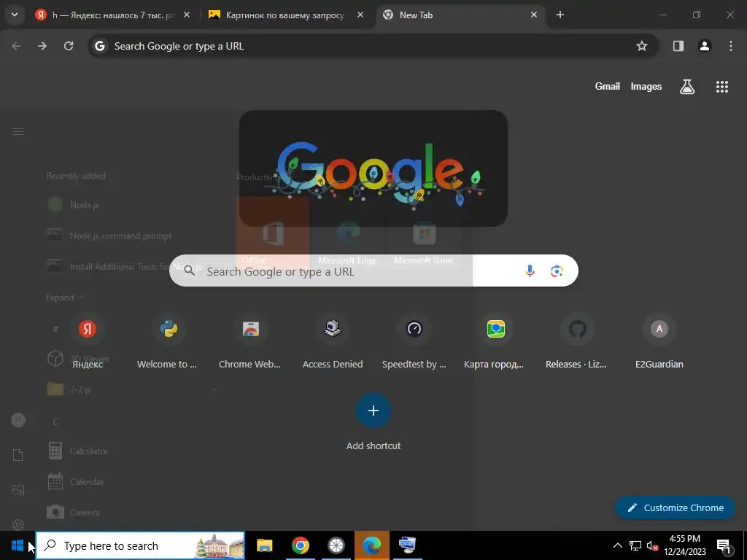Open Microsoft Edge from taskbar
The image size is (747, 560).
pos(372,545)
